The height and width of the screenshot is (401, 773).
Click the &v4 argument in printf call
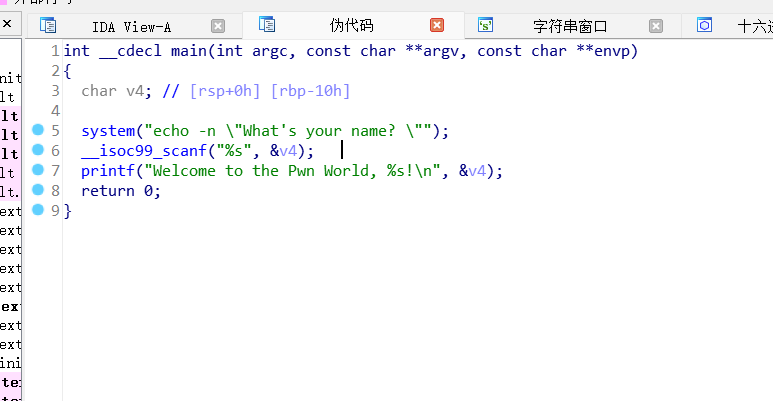pyautogui.click(x=472, y=171)
